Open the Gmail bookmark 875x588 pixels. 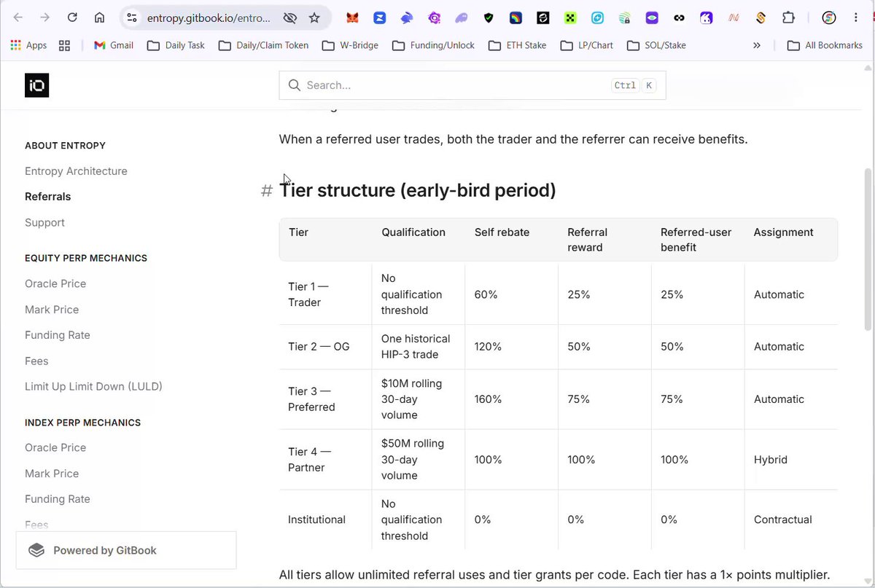pos(114,45)
